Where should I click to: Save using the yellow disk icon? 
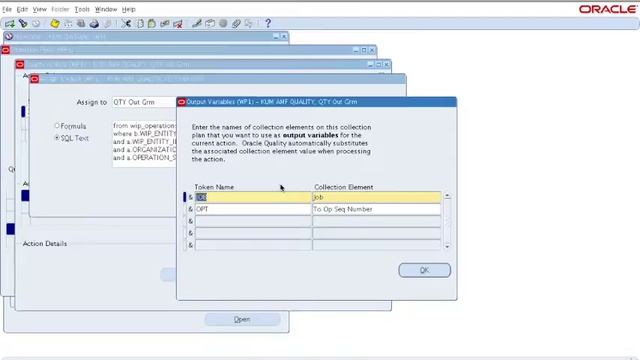pyautogui.click(x=55, y=24)
